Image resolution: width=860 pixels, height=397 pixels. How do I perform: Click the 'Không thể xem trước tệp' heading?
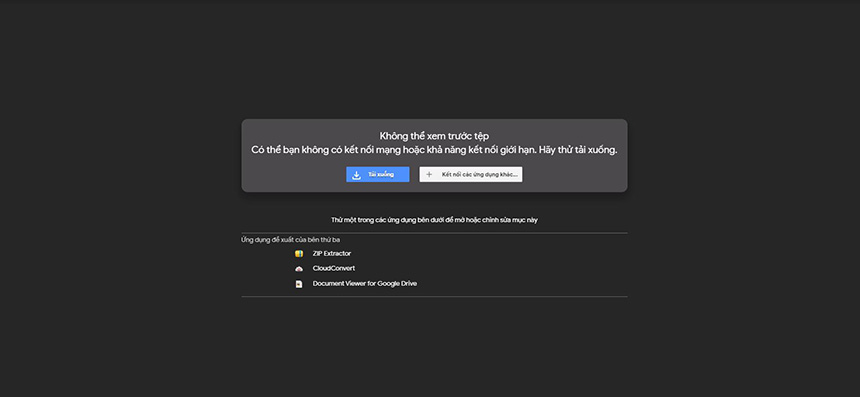point(434,136)
